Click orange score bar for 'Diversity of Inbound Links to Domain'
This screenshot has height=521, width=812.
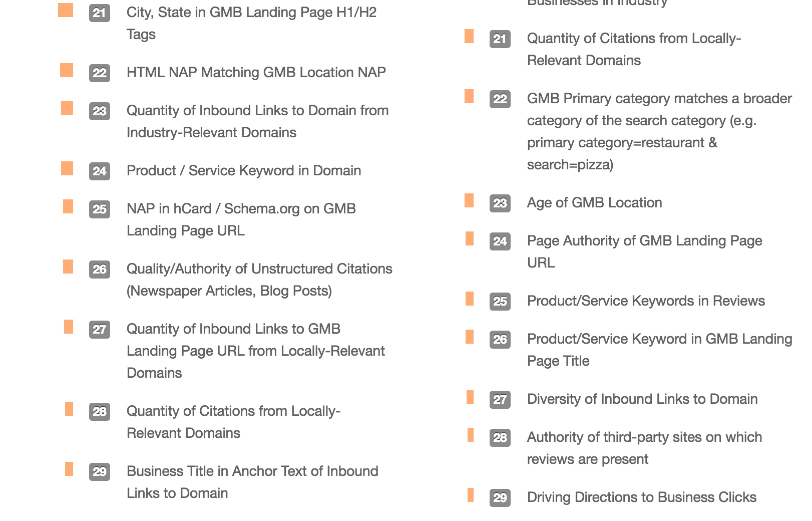[x=470, y=397]
